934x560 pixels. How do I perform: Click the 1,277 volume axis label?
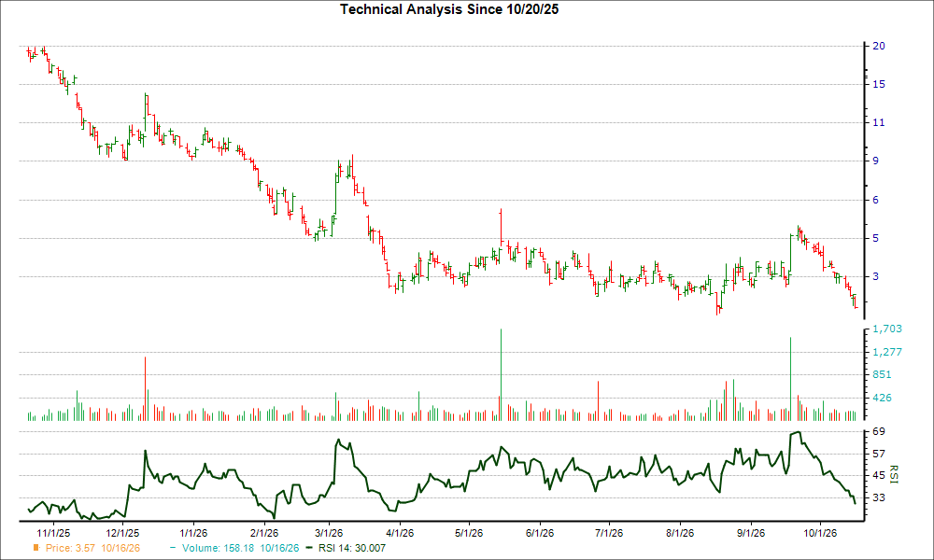[x=887, y=352]
